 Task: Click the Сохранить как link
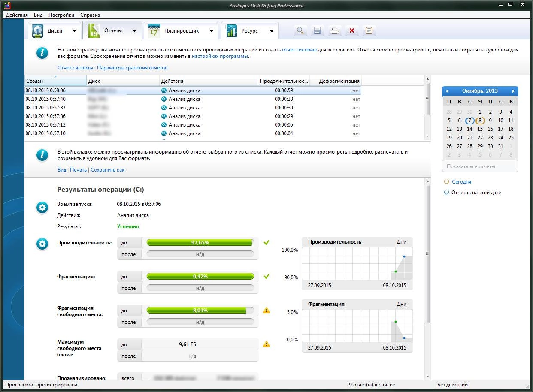pyautogui.click(x=107, y=170)
